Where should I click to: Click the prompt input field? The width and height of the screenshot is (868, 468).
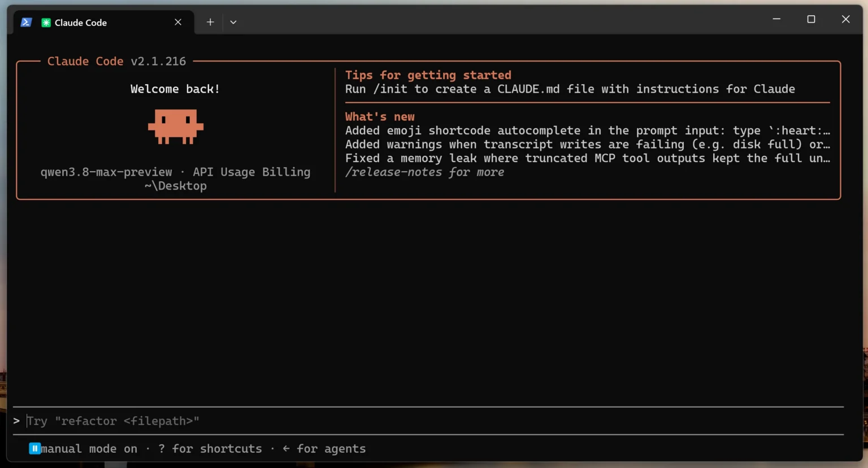coord(428,421)
